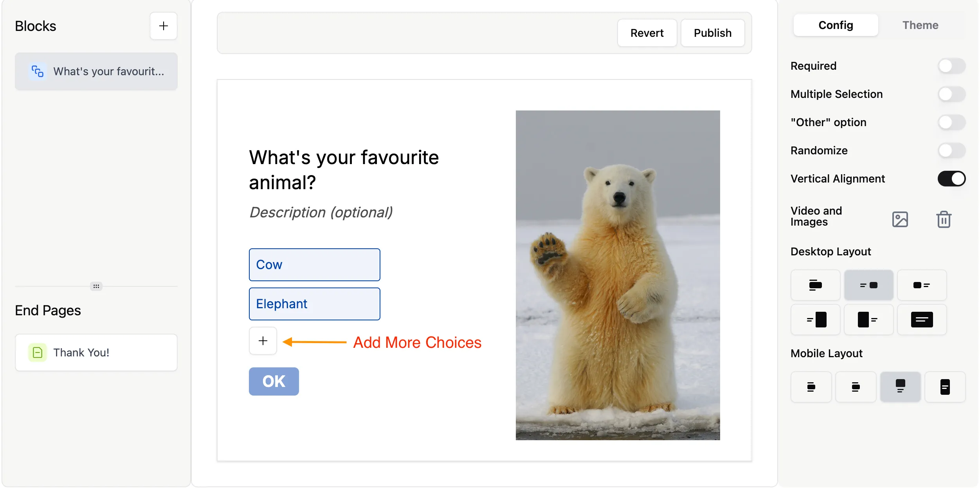The height and width of the screenshot is (488, 980).
Task: Select the desktop layout with small image on the left
Action: pyautogui.click(x=921, y=285)
